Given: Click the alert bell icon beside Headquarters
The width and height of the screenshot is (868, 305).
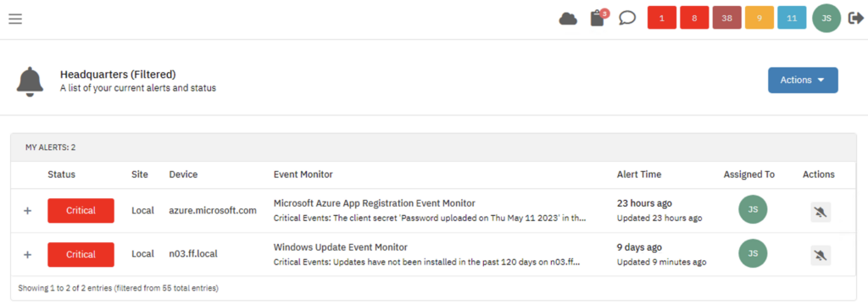Looking at the screenshot, I should tap(30, 82).
